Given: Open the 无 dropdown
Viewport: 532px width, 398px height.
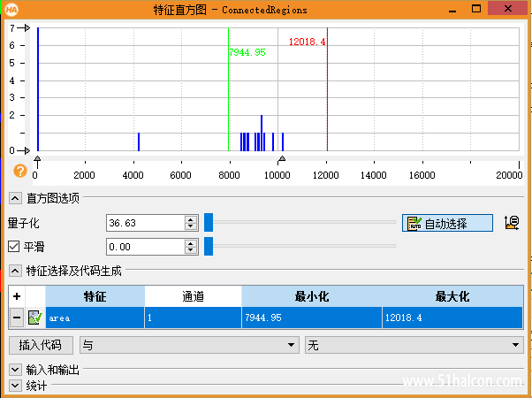Looking at the screenshot, I should [x=414, y=345].
